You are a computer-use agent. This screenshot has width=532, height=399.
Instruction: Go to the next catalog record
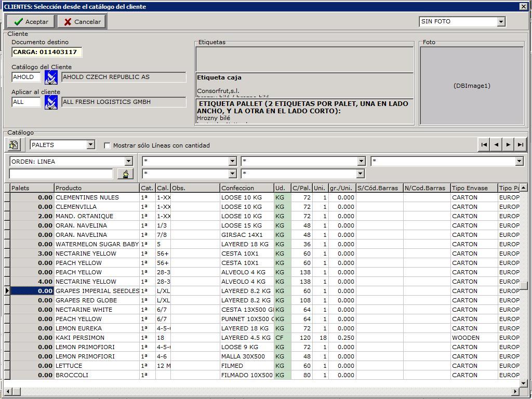pos(508,145)
